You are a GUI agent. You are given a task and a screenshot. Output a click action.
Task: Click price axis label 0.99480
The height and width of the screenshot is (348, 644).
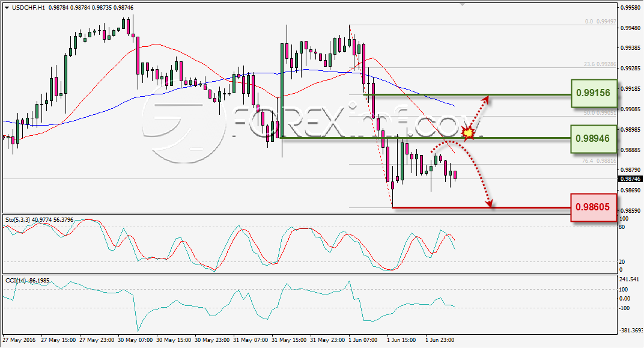(630, 28)
